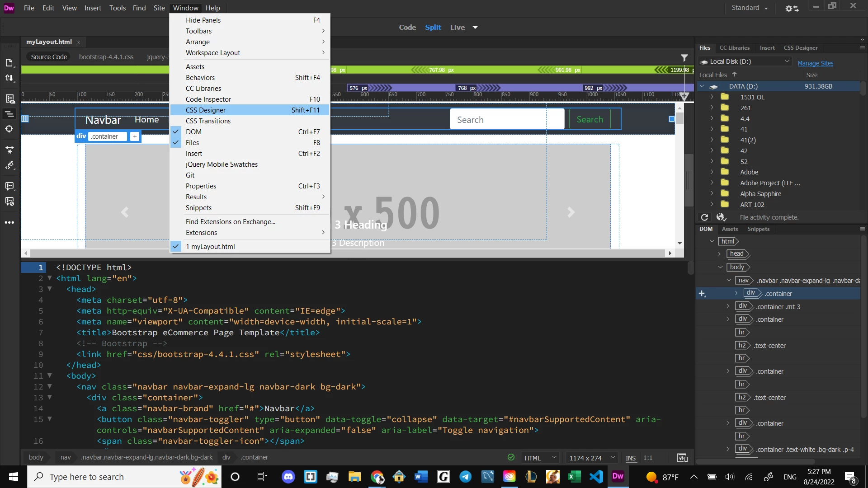Click the refresh icon in Files panel
The image size is (868, 488).
pyautogui.click(x=704, y=217)
